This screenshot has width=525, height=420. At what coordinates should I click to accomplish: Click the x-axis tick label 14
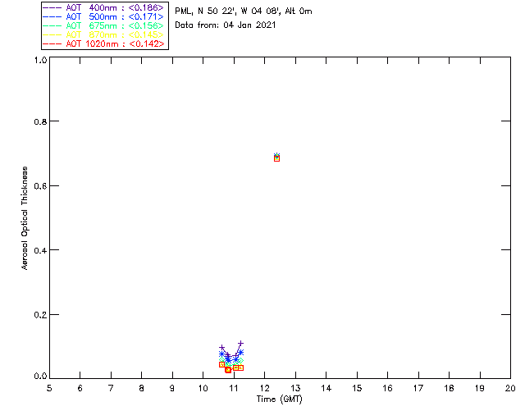click(x=326, y=388)
